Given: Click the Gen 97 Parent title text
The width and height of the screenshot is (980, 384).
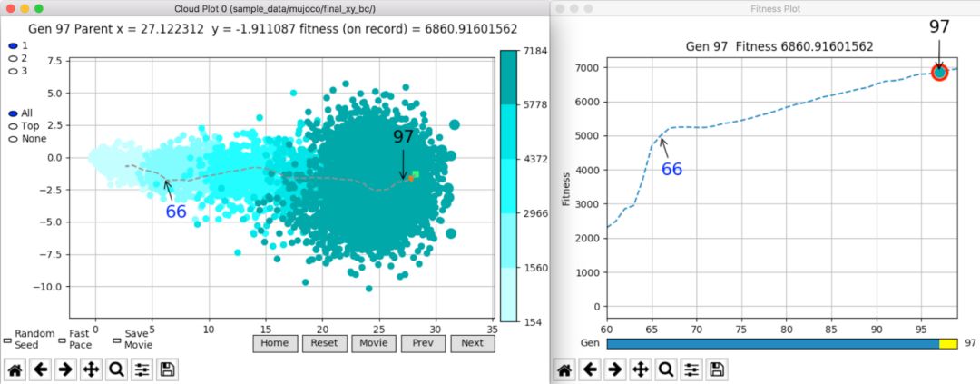Looking at the screenshot, I should (273, 29).
